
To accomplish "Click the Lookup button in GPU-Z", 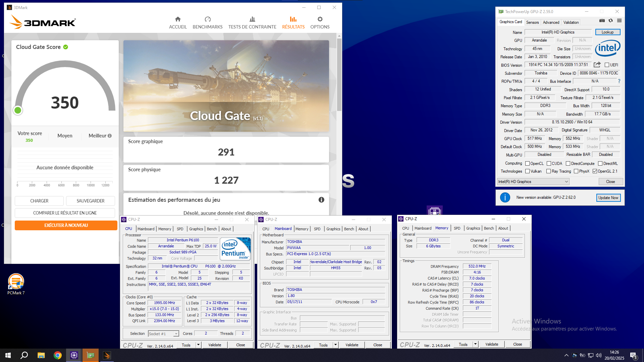I will click(607, 32).
